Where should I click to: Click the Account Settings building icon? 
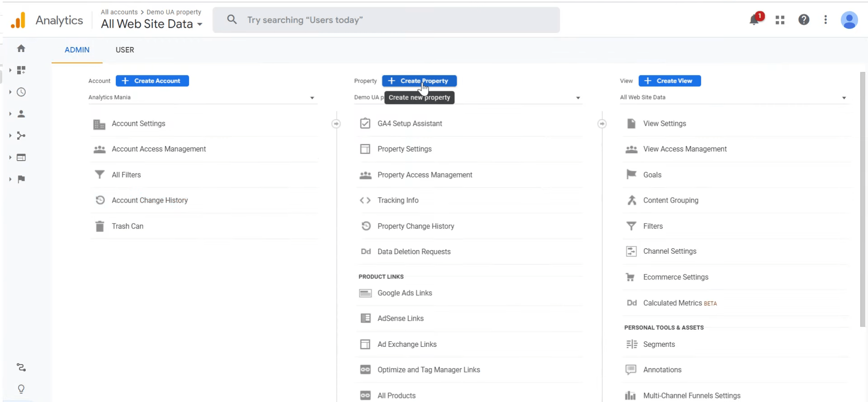[99, 124]
